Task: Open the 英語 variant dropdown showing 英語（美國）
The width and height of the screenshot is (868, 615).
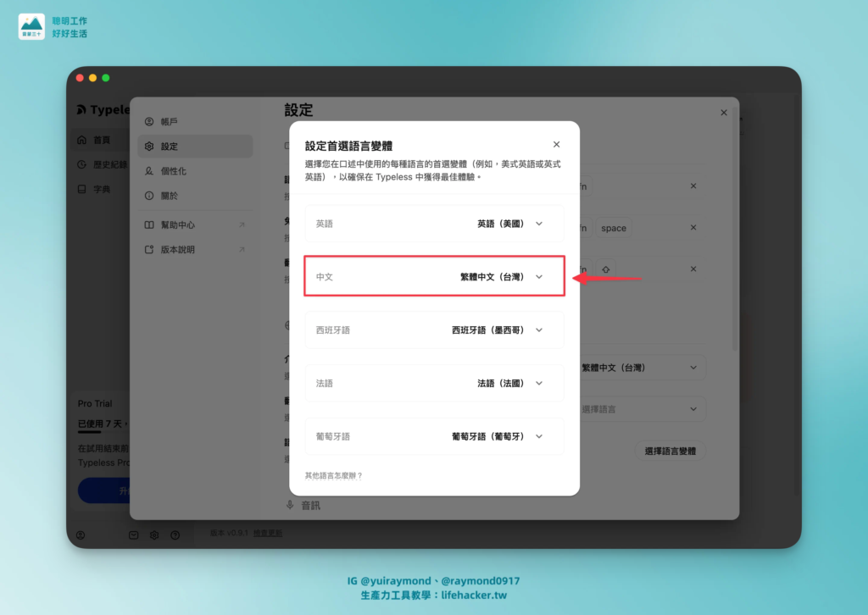Action: 539,223
